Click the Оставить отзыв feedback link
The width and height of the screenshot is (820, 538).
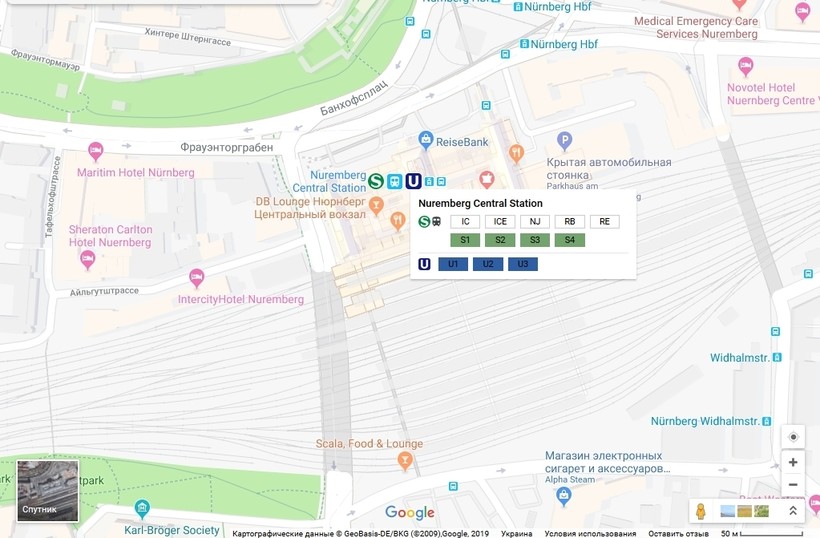679,533
